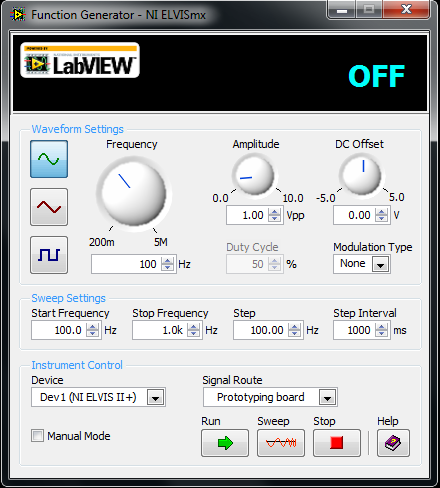Close the Function Generator window
The width and height of the screenshot is (440, 488).
click(x=406, y=9)
